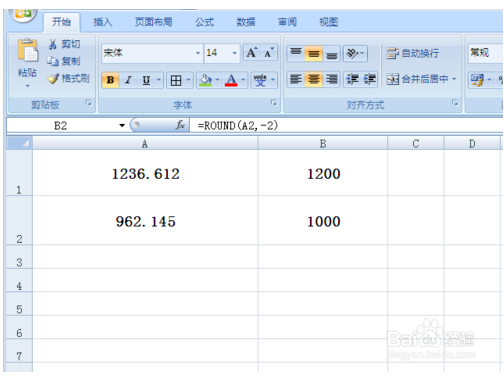This screenshot has height=382, width=504.
Task: Select cell B2 showing 1000
Action: (323, 221)
